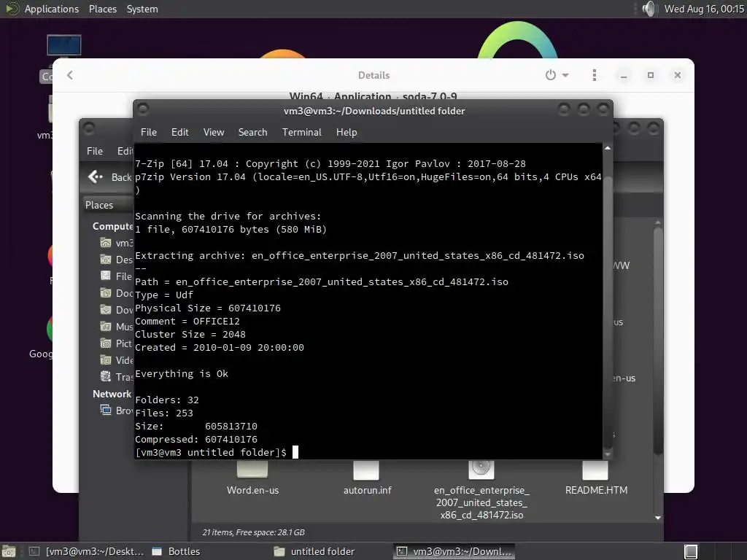This screenshot has height=560, width=747.
Task: Open Browse Network icon in sidebar
Action: pos(106,410)
